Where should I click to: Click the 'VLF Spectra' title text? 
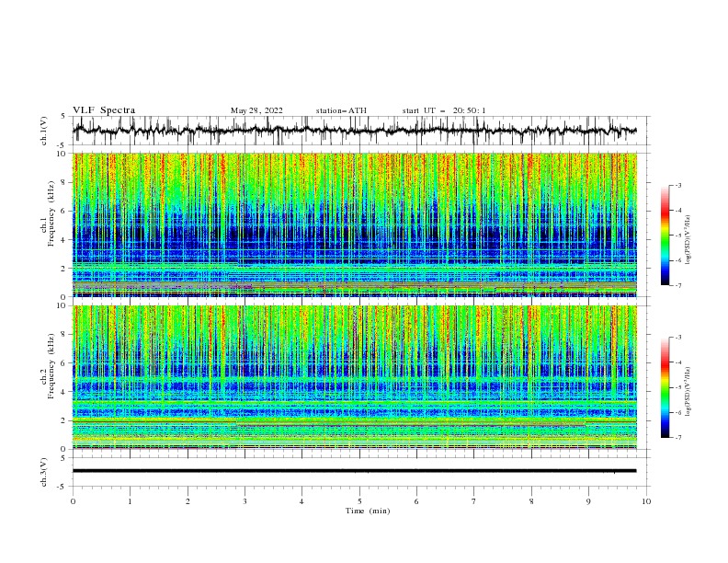[104, 110]
